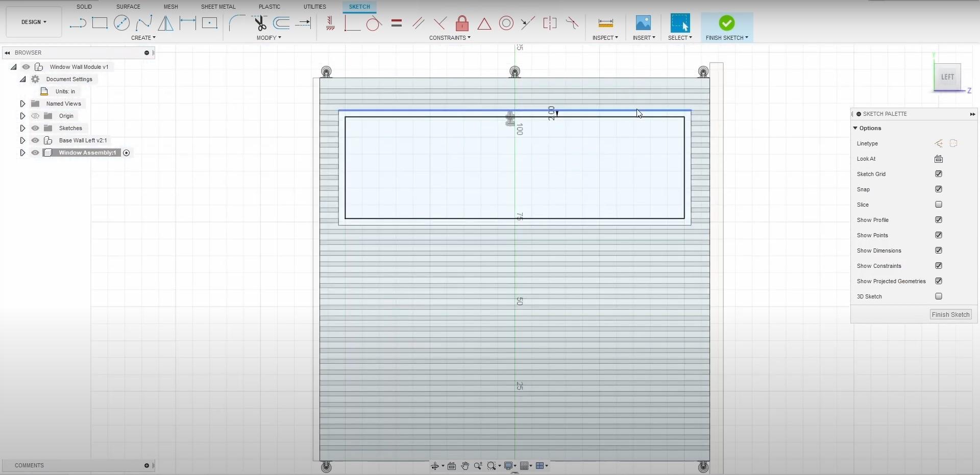Click the Orbit navigation icon
The width and height of the screenshot is (980, 475).
(x=435, y=466)
